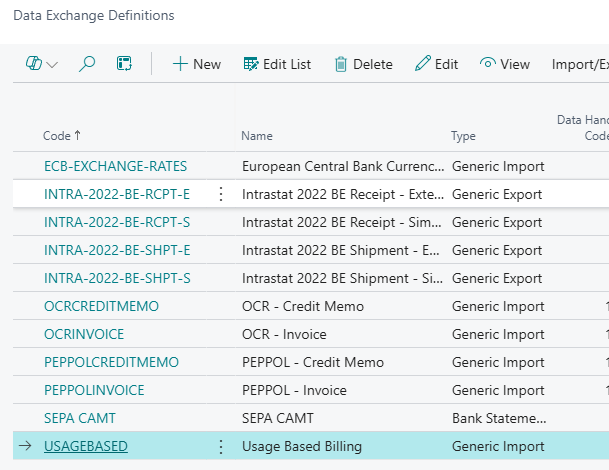Open row options for INTRA-2022-BE-RCPT-E
This screenshot has width=609, height=470.
[221, 194]
